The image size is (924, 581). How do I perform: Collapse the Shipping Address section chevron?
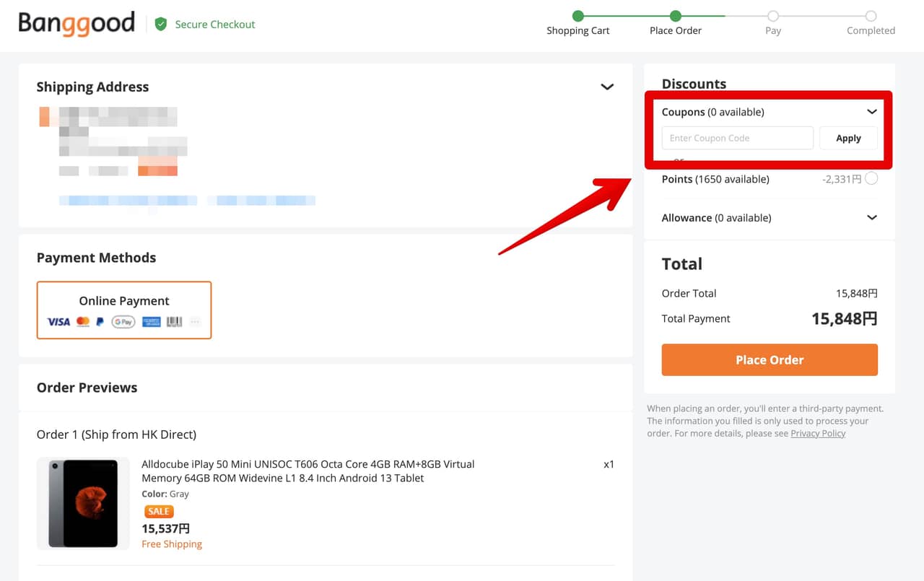(607, 87)
